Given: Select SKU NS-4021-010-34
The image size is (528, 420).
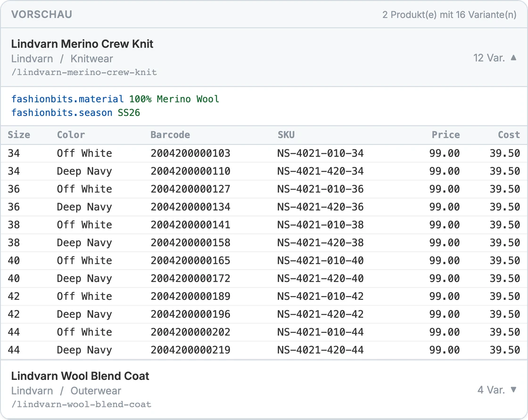Looking at the screenshot, I should pyautogui.click(x=321, y=153).
